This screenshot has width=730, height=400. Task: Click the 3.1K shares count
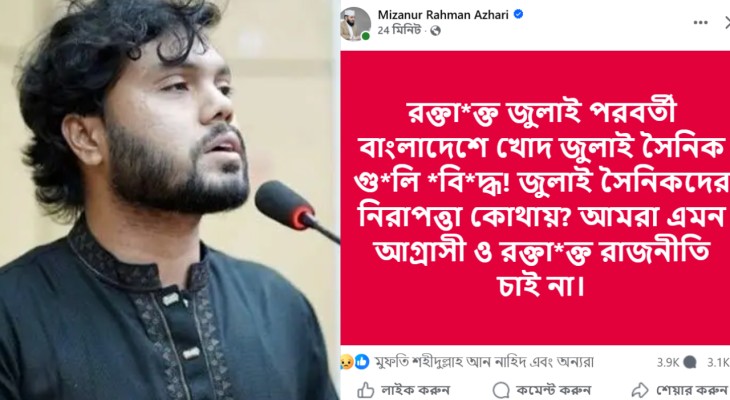(x=718, y=362)
